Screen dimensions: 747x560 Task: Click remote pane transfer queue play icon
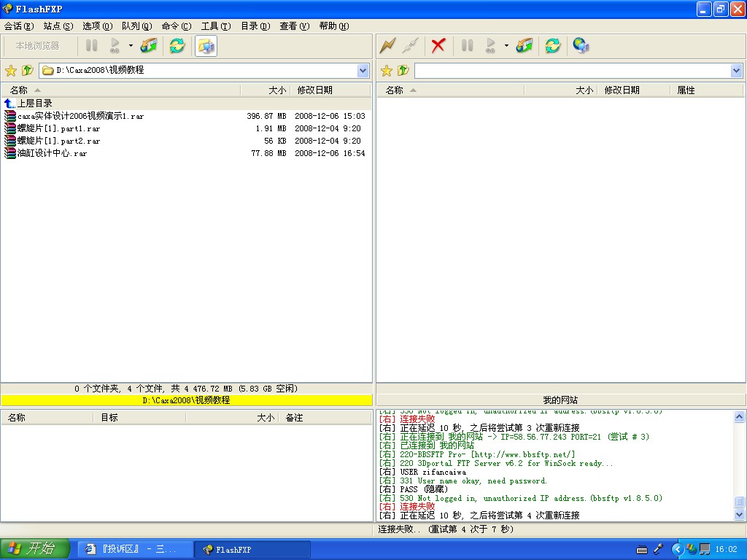coord(491,46)
